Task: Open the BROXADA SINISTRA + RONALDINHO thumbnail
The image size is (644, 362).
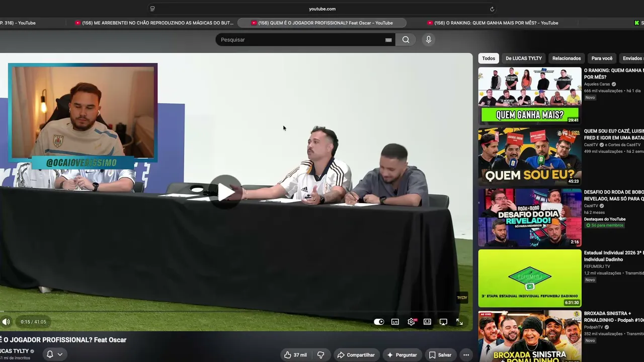Action: pyautogui.click(x=529, y=336)
